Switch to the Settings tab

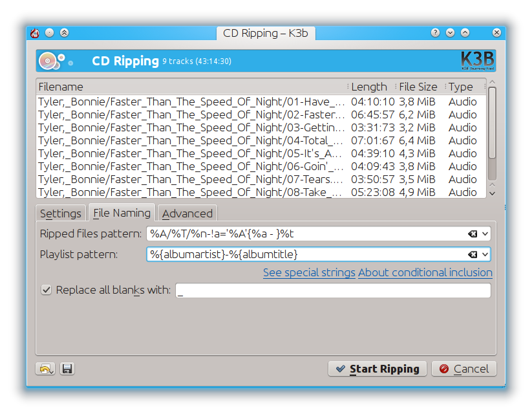pos(61,213)
